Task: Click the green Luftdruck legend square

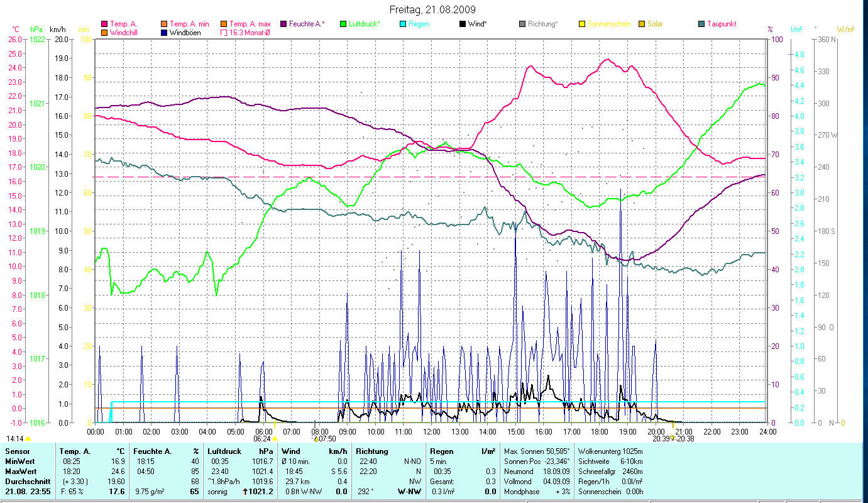Action: tap(343, 24)
